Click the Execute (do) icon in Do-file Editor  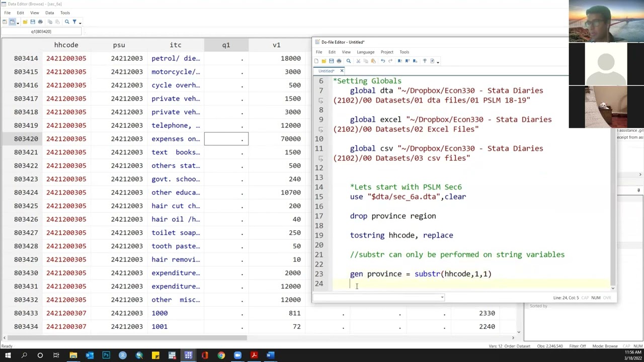(432, 61)
